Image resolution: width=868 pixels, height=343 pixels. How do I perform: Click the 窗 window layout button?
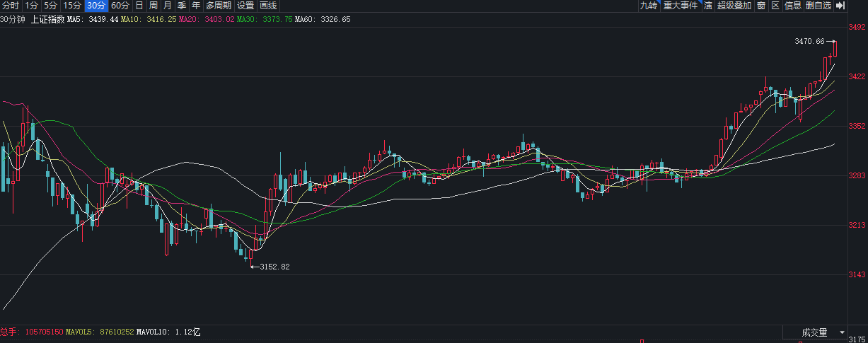760,6
